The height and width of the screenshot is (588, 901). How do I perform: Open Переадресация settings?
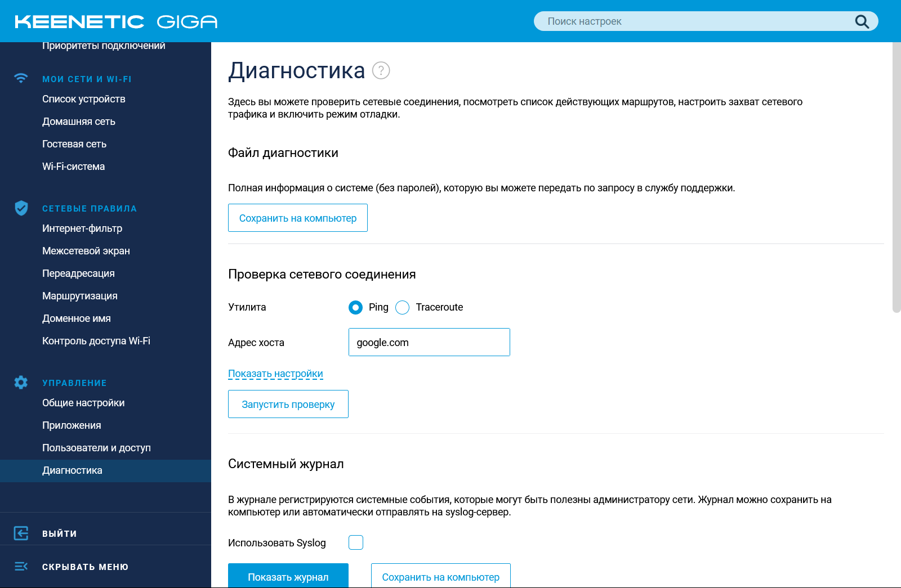point(78,273)
